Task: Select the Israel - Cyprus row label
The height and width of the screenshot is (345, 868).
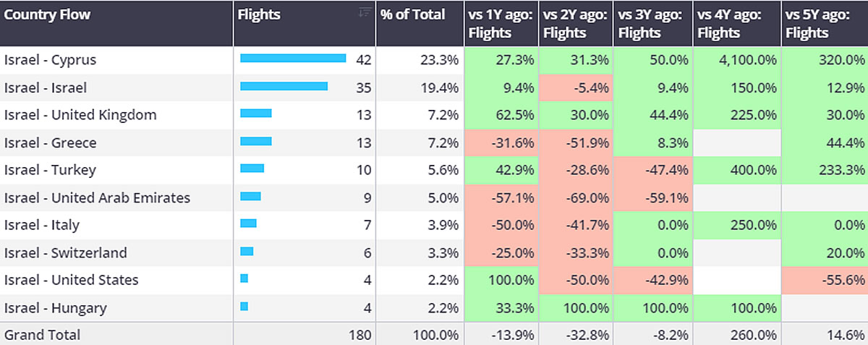Action: click(50, 60)
